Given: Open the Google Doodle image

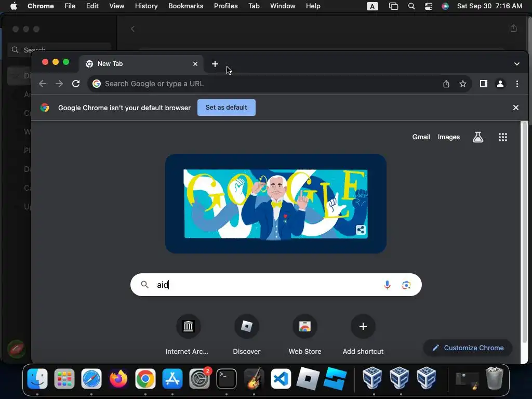Looking at the screenshot, I should click(275, 204).
